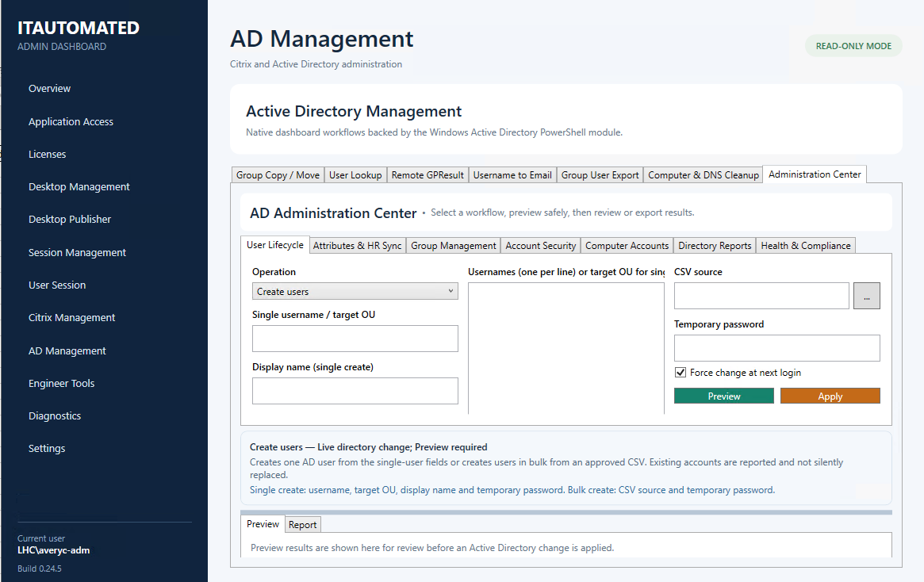The image size is (924, 582).
Task: Switch to Computer Accounts tab
Action: click(x=627, y=246)
